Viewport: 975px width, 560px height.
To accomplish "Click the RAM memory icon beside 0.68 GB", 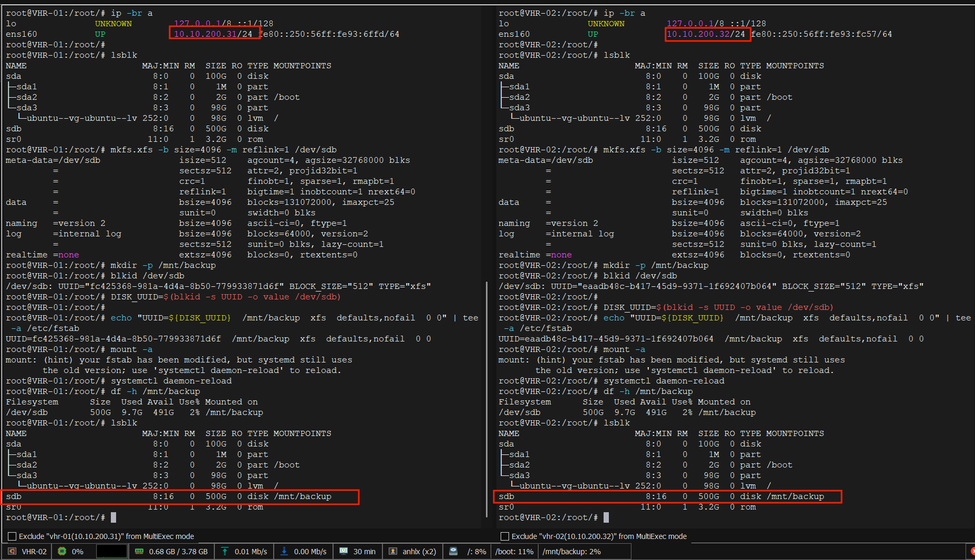I will coord(139,552).
